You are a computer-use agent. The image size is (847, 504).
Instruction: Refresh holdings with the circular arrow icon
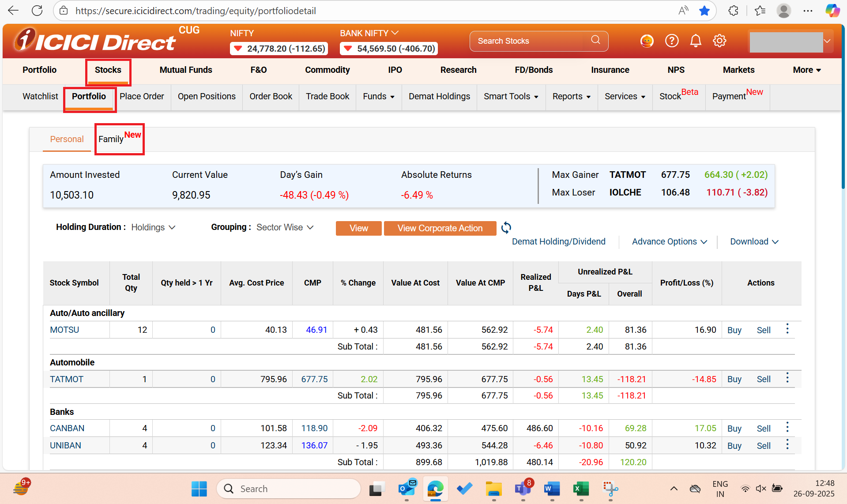tap(506, 228)
